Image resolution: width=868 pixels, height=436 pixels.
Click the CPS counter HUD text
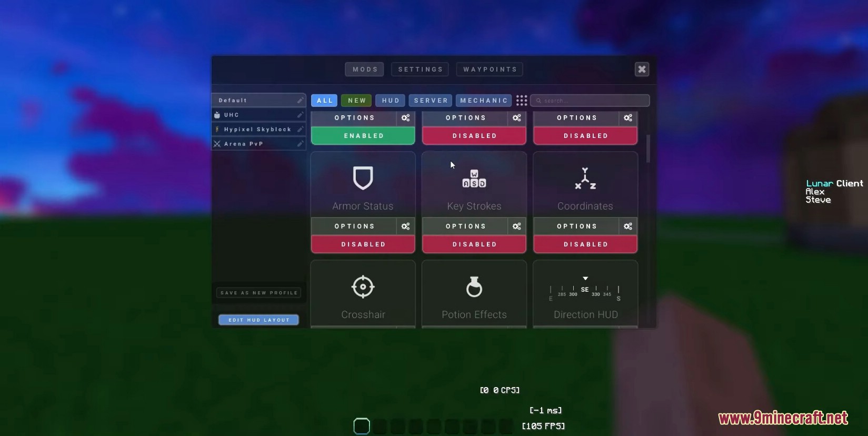pos(500,390)
